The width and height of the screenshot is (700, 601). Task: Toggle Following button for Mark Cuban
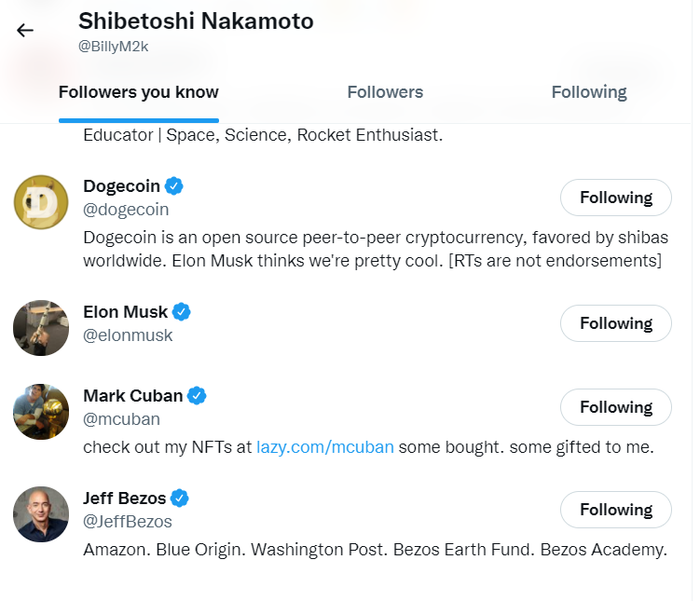(615, 407)
